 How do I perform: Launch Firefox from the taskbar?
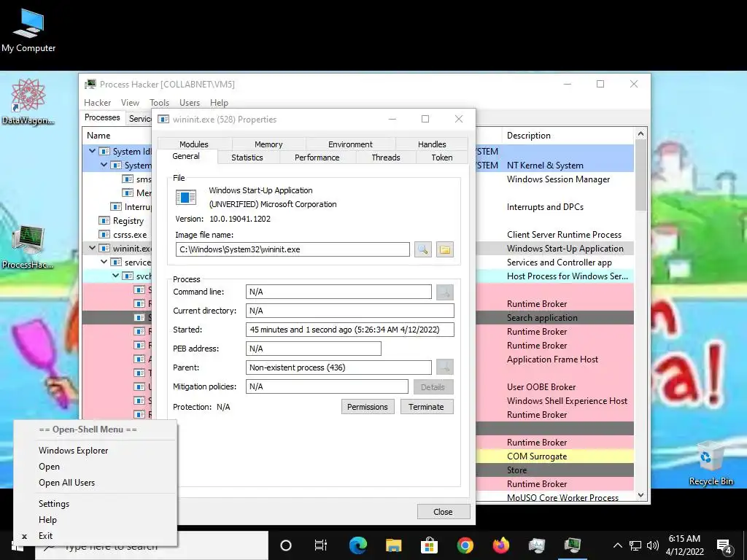pos(500,545)
